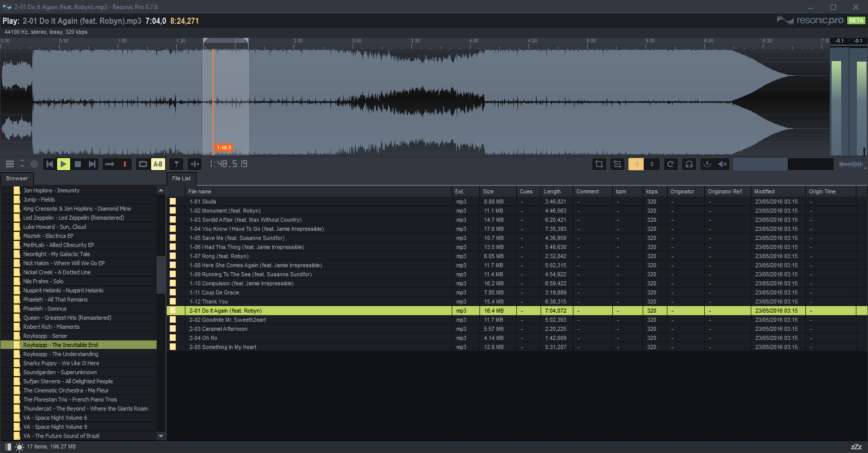
Task: Sort files by the Length column header
Action: [x=552, y=191]
